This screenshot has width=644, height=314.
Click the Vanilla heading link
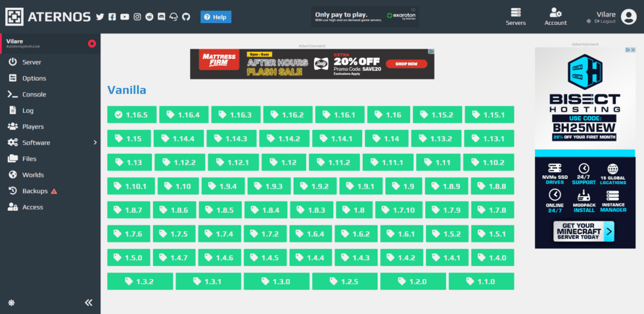click(126, 90)
